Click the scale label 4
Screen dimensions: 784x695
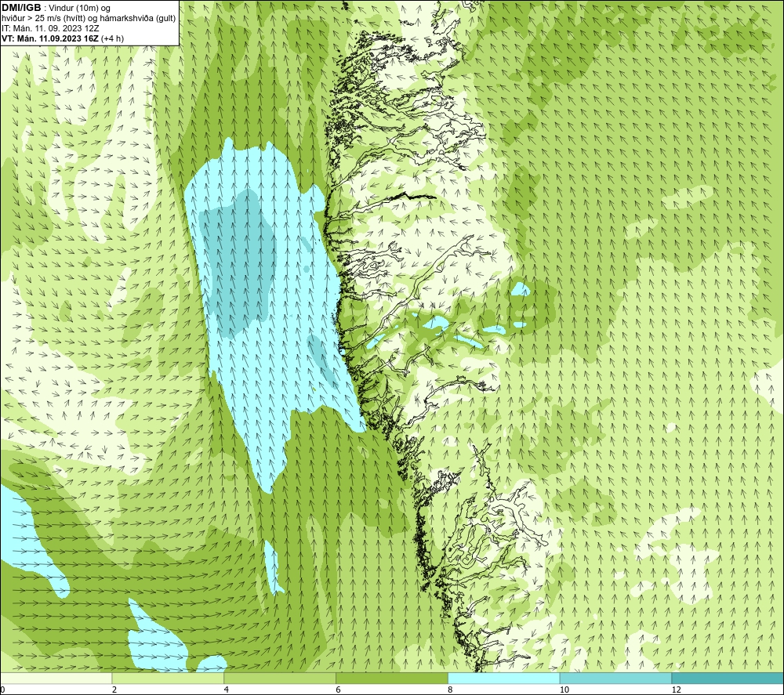click(x=227, y=690)
